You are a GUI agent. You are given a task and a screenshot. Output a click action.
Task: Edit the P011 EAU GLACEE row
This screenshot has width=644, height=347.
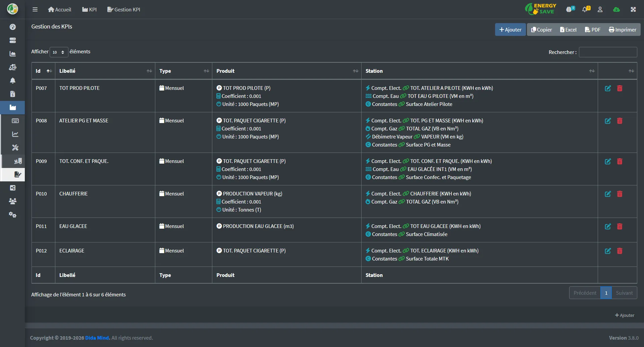pyautogui.click(x=608, y=226)
